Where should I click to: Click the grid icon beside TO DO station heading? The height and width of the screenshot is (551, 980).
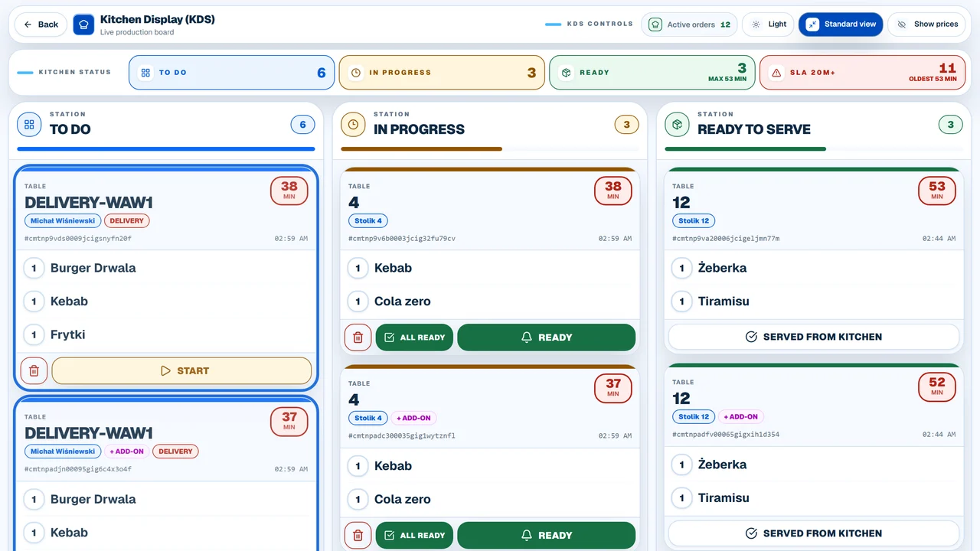point(29,123)
